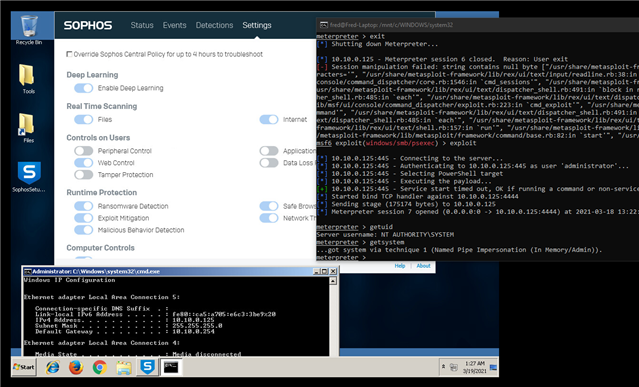Click 'Windows IP Configuration' text in cmd

(69, 280)
